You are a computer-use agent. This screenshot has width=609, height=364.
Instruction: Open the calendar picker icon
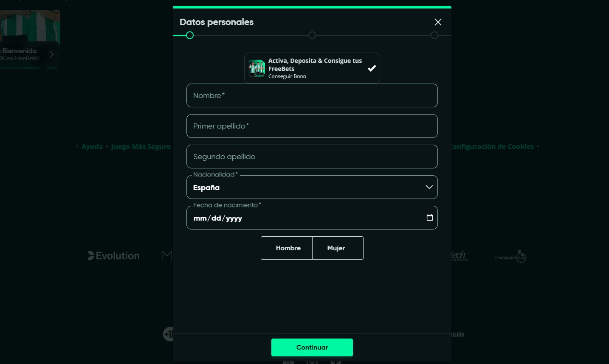point(430,218)
